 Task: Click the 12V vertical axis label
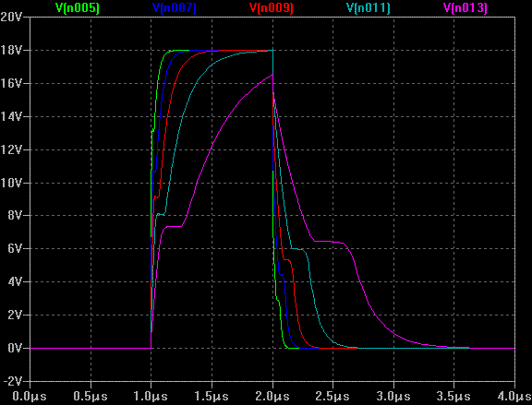coord(11,149)
